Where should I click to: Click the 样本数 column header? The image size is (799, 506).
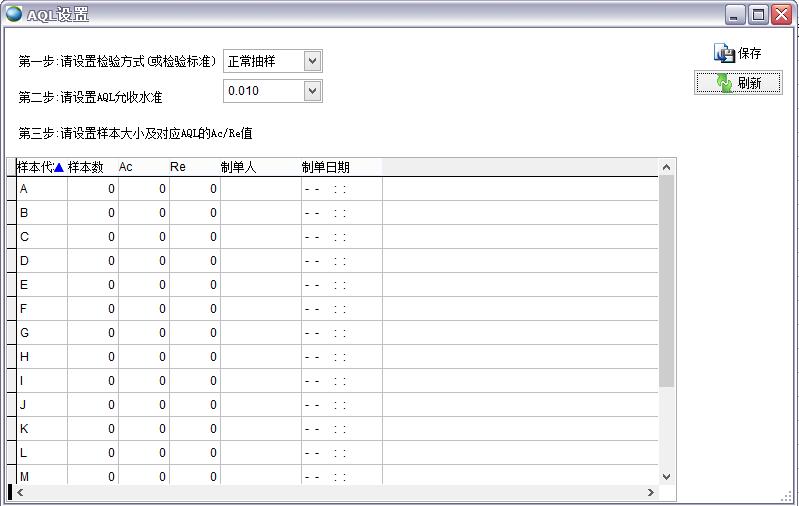coord(90,167)
